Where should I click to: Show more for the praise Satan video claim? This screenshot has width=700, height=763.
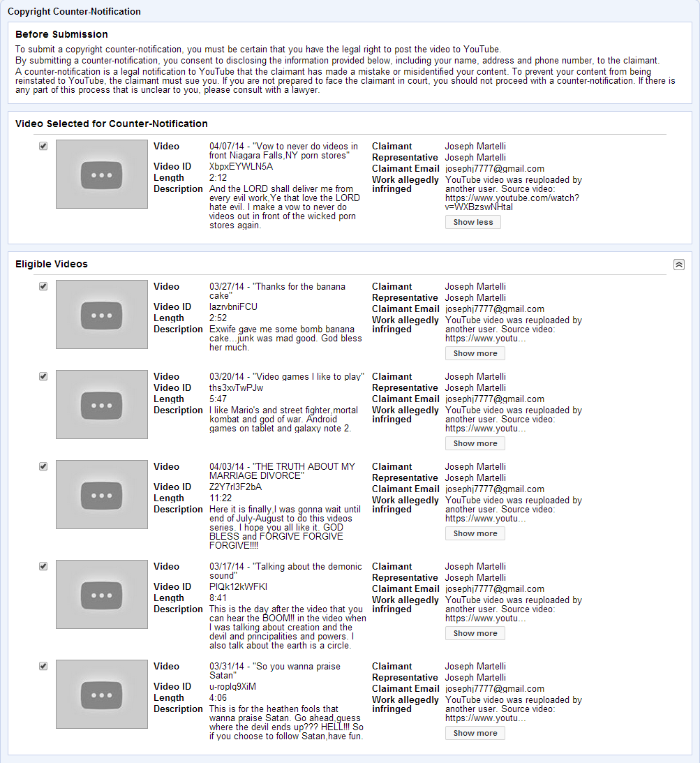click(475, 733)
